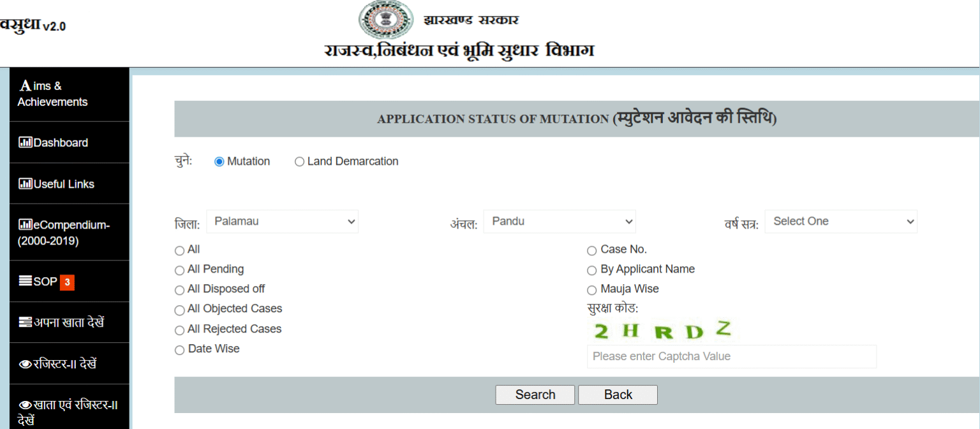The image size is (980, 429).
Task: Click the eye icon beside रजिस्टर-II देखें
Action: tap(25, 364)
